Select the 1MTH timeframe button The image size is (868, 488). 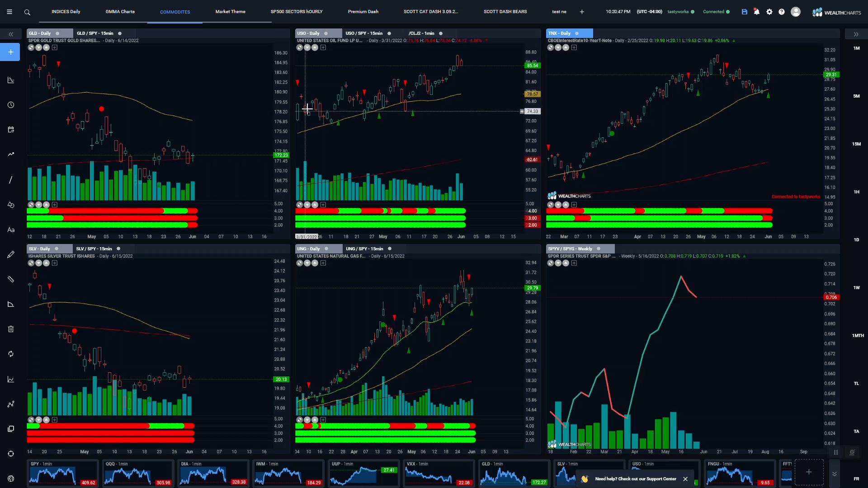pyautogui.click(x=858, y=336)
